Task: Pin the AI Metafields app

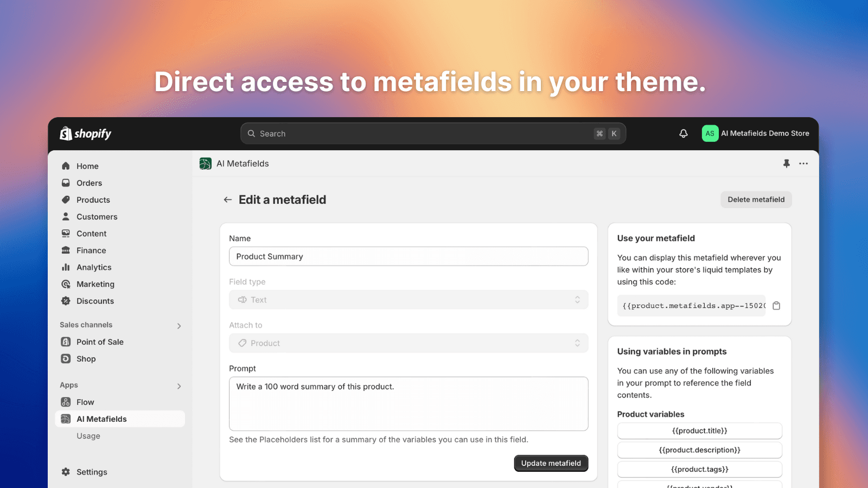Action: tap(787, 163)
